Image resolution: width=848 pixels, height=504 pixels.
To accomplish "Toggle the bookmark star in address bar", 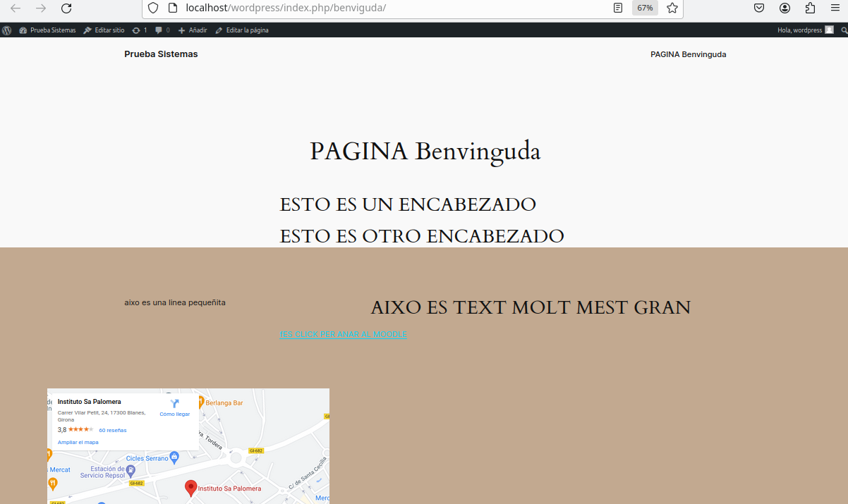I will tap(671, 9).
